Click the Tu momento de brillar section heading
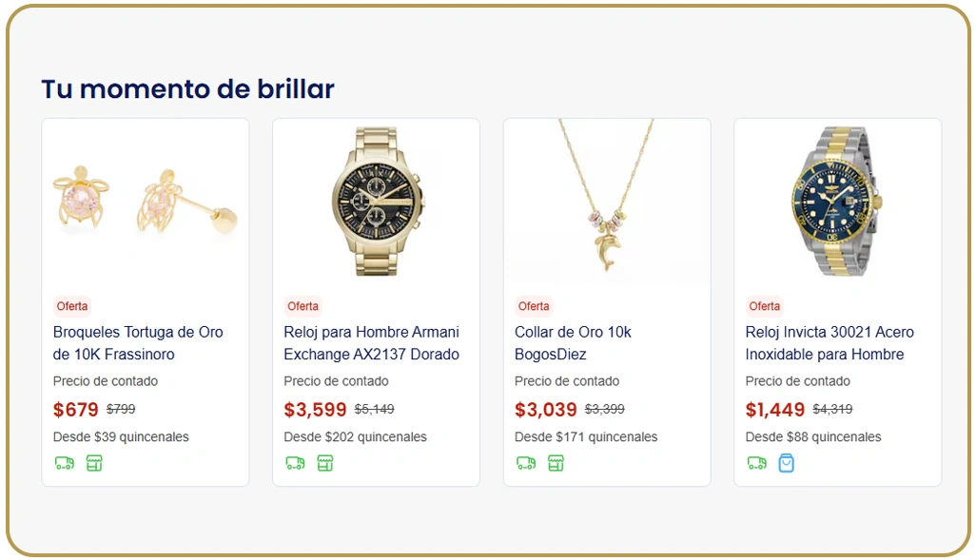 click(x=186, y=88)
